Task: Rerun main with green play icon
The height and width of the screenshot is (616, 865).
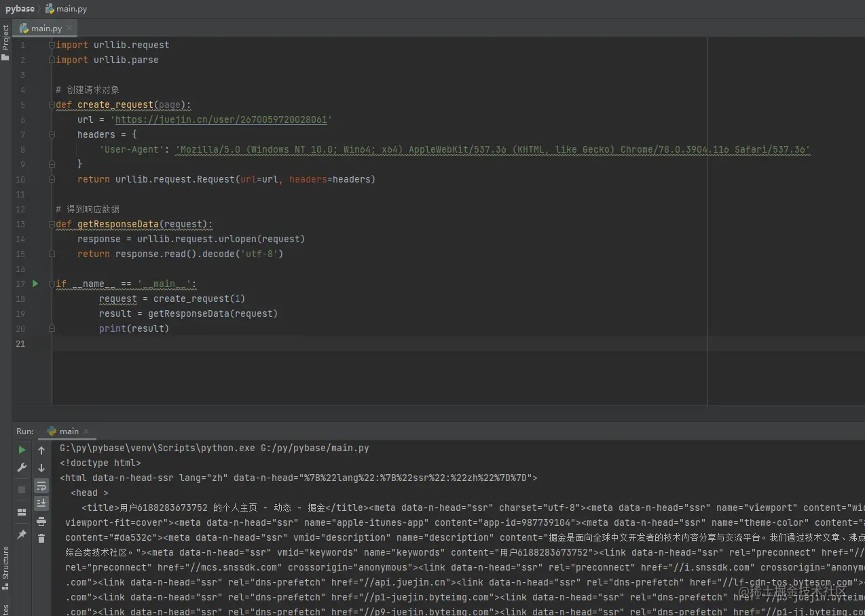Action: [x=22, y=450]
